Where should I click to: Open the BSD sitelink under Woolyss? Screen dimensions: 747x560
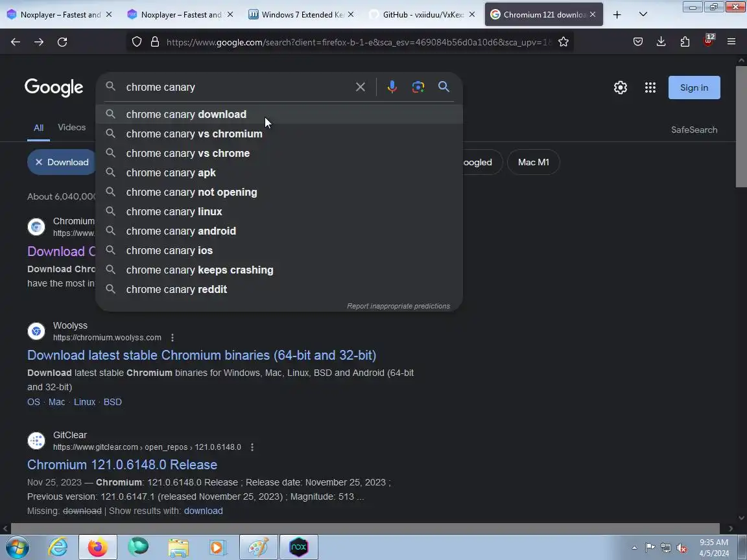point(112,402)
